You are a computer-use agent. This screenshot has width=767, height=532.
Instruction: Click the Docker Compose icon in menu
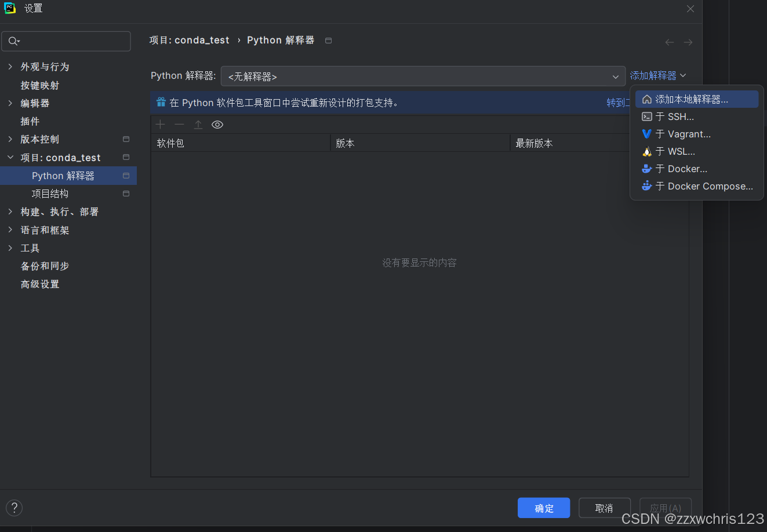pyautogui.click(x=647, y=186)
